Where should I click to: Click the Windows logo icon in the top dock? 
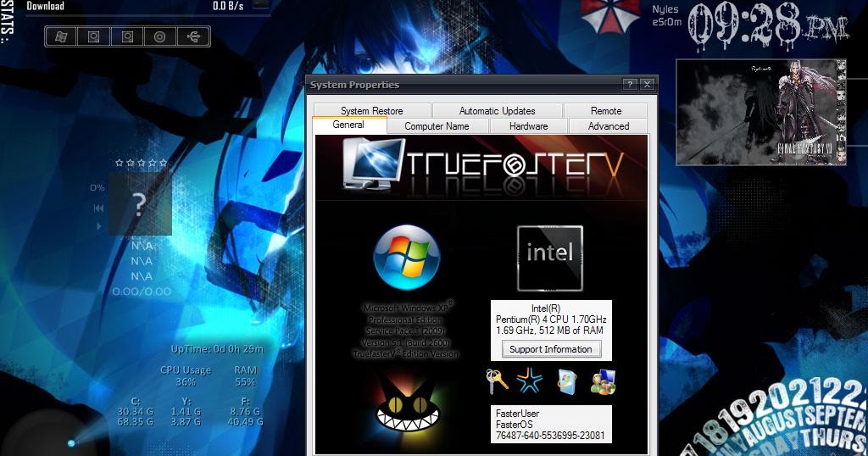61,37
